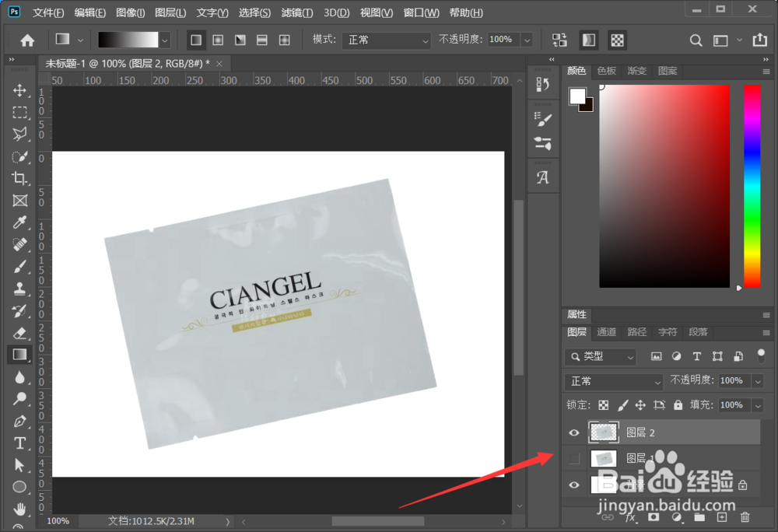Click the create new layer button
Viewport: 778px width, 532px height.
click(x=722, y=517)
